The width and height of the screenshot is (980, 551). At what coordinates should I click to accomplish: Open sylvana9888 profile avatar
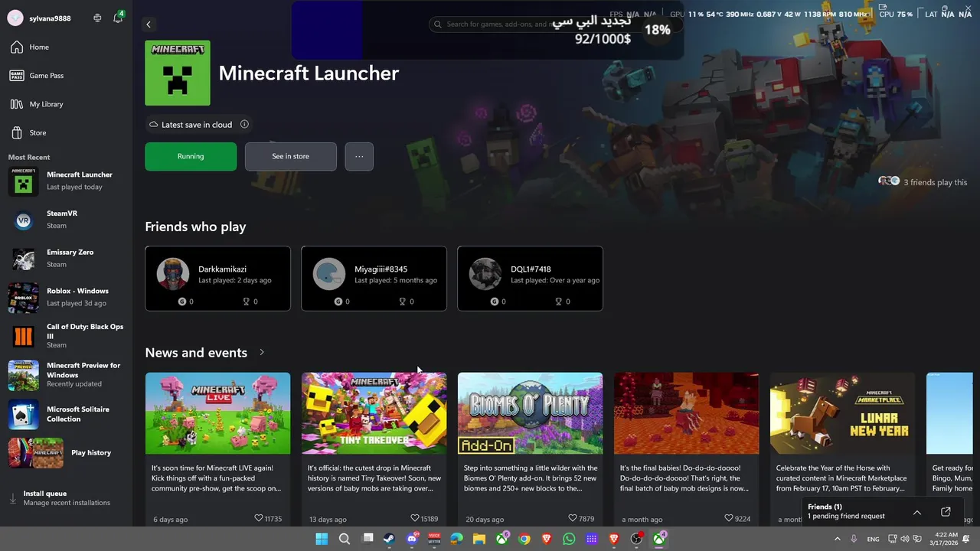click(x=15, y=18)
